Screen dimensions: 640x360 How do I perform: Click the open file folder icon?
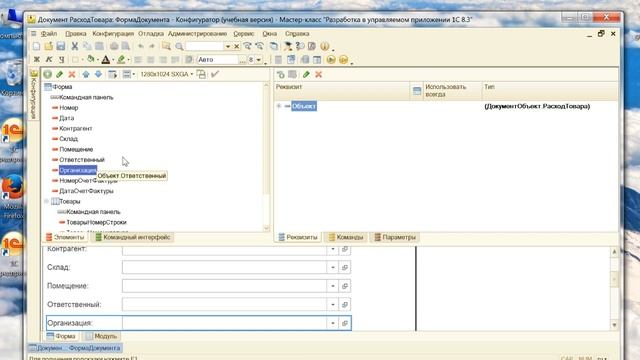pyautogui.click(x=49, y=47)
